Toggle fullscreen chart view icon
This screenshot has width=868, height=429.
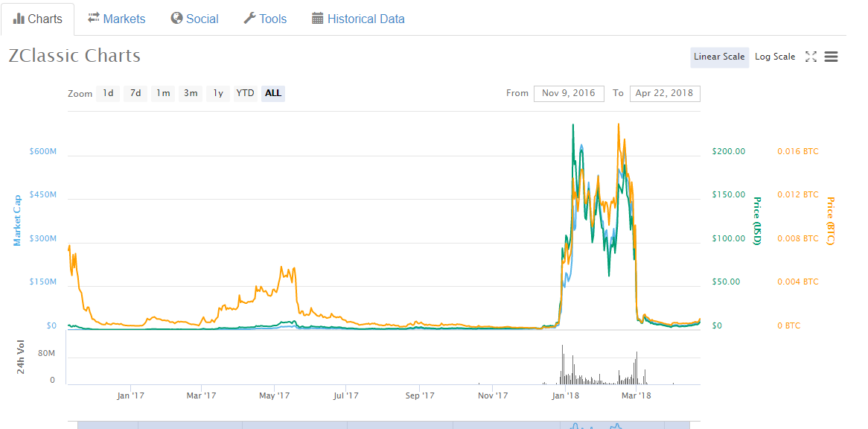click(811, 57)
